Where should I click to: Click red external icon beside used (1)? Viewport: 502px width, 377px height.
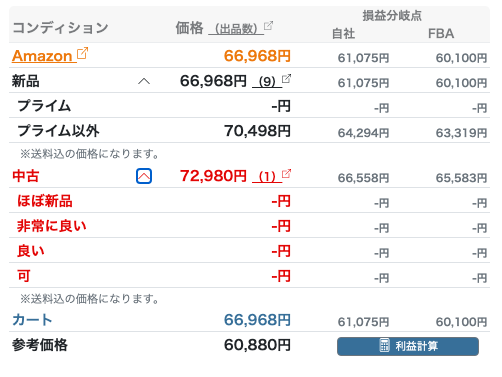tap(286, 174)
